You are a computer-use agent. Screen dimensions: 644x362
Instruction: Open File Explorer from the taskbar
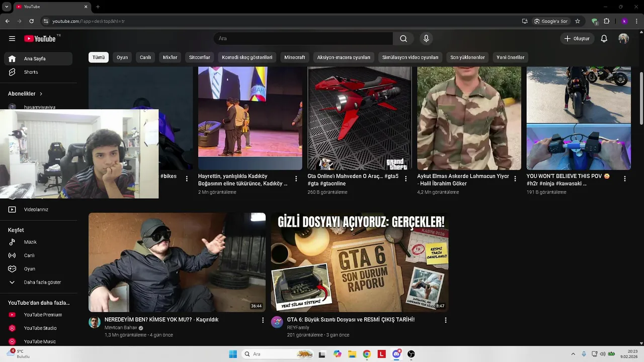tap(352, 354)
